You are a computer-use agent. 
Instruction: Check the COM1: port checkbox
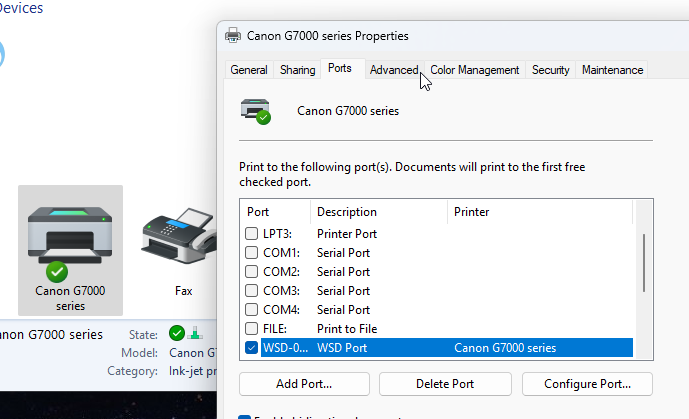251,253
